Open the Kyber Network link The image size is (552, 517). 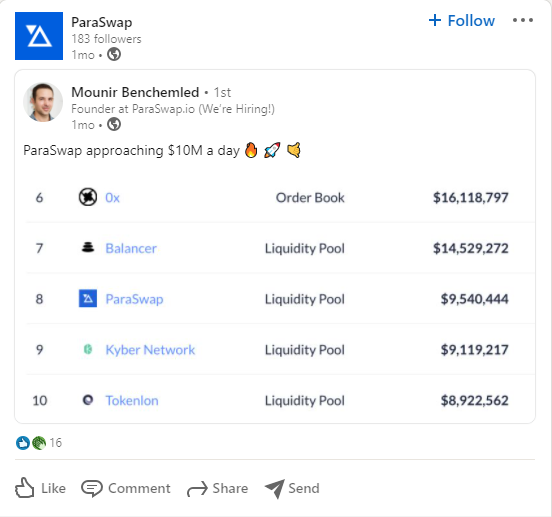pyautogui.click(x=150, y=350)
